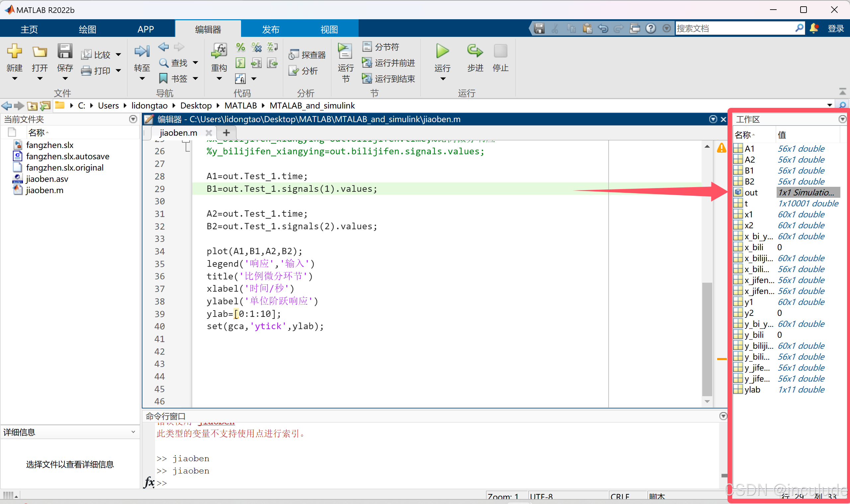Open the Compare (比较) dropdown arrow
The height and width of the screenshot is (504, 850).
click(x=119, y=55)
